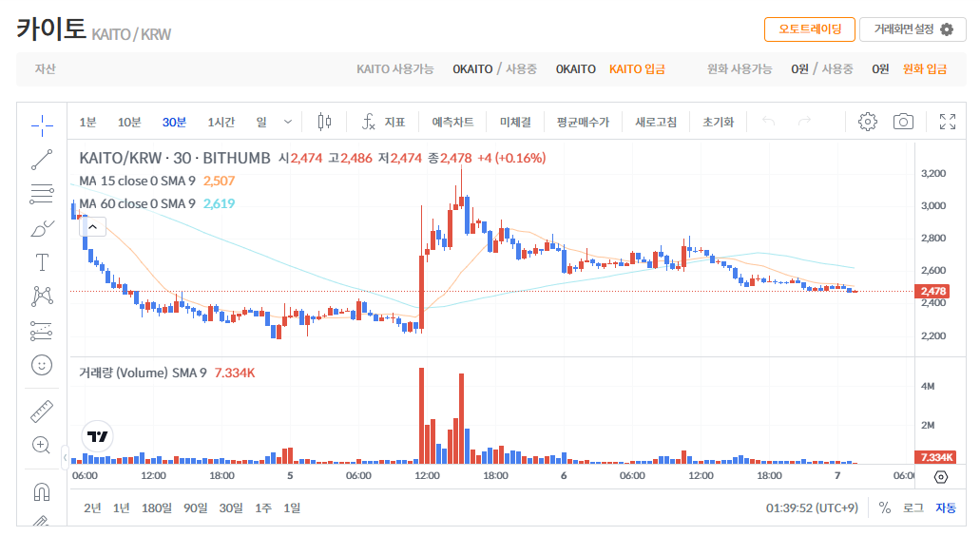The image size is (980, 536).
Task: Take a chart snapshot with camera
Action: tap(903, 122)
